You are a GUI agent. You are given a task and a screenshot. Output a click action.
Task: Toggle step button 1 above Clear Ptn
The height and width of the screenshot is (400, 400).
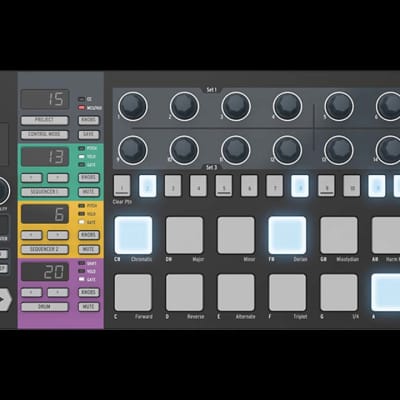tap(122, 186)
